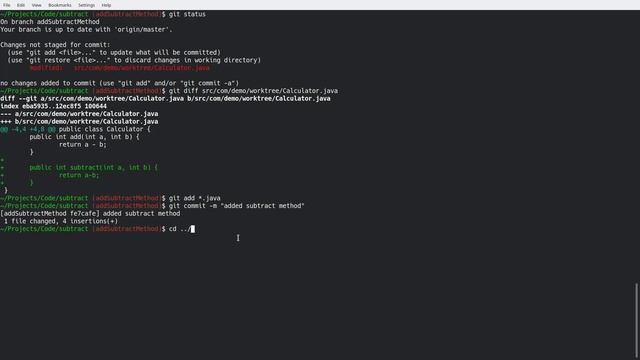
Task: Click the '--- a/src/com/demo/worktree/Calculator.java' line
Action: (x=79, y=114)
